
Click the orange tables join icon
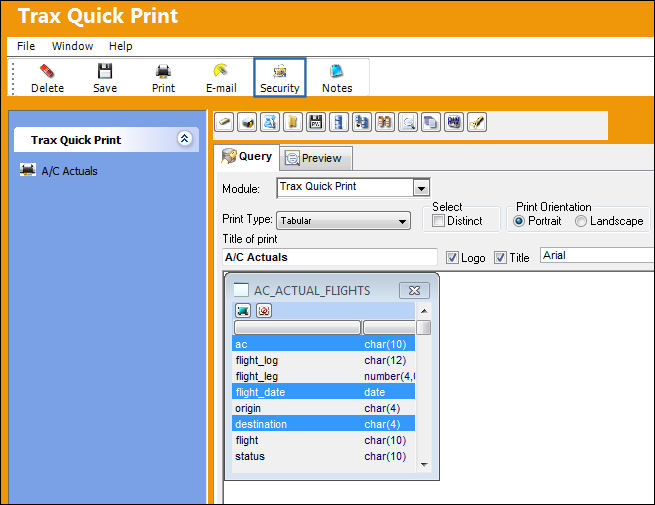coord(385,122)
